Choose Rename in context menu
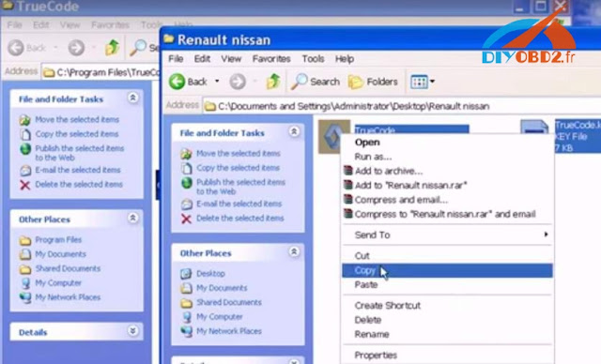The image size is (601, 364). [x=447, y=335]
